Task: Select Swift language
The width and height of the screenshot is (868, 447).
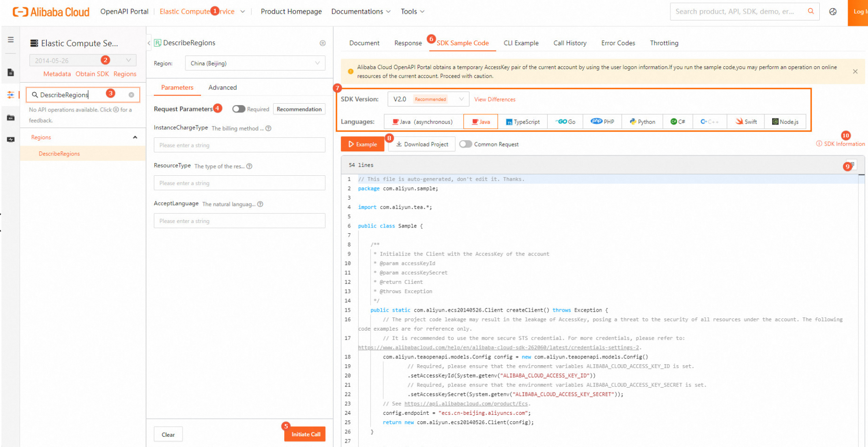Action: [746, 122]
